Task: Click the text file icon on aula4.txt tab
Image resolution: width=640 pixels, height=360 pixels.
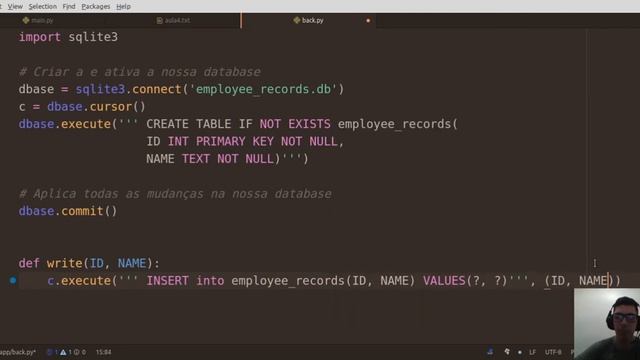Action: click(x=160, y=20)
